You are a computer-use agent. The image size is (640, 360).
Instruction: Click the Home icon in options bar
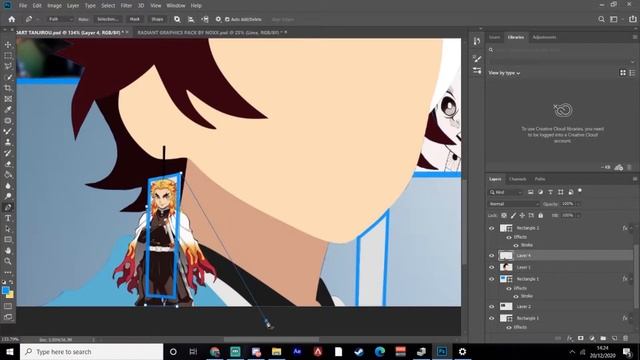coord(12,19)
